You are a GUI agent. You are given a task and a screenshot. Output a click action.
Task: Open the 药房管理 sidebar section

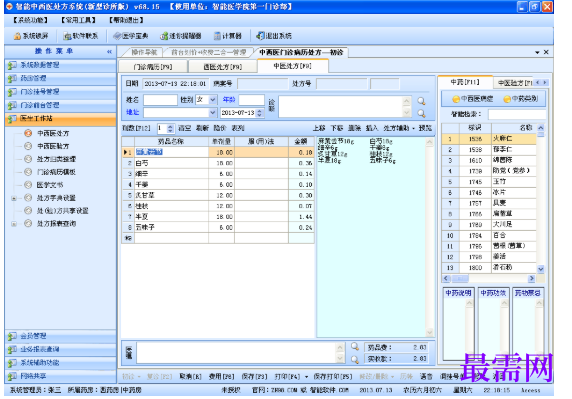(61, 78)
